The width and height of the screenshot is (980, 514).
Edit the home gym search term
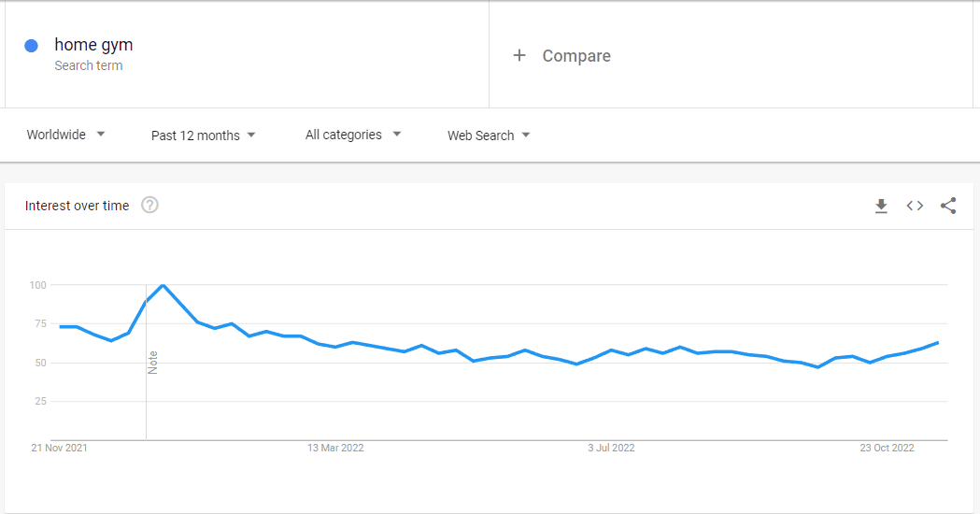[93, 45]
